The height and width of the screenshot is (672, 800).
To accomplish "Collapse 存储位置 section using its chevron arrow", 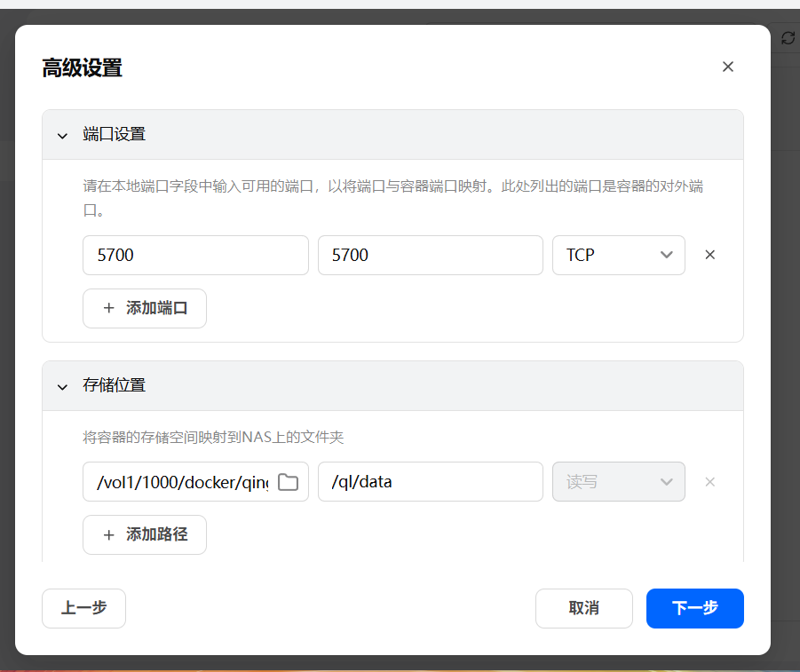I will 62,387.
